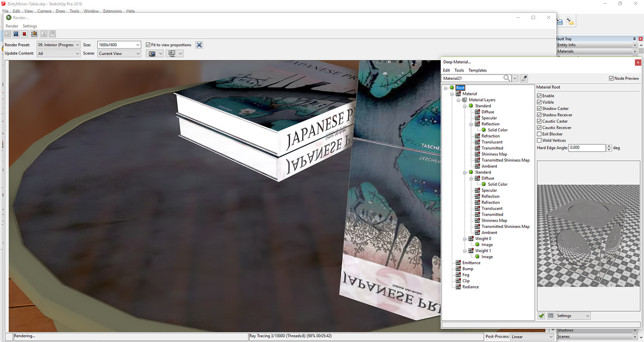The width and height of the screenshot is (644, 342).
Task: Click the save rendered image icon
Action: pos(34,34)
